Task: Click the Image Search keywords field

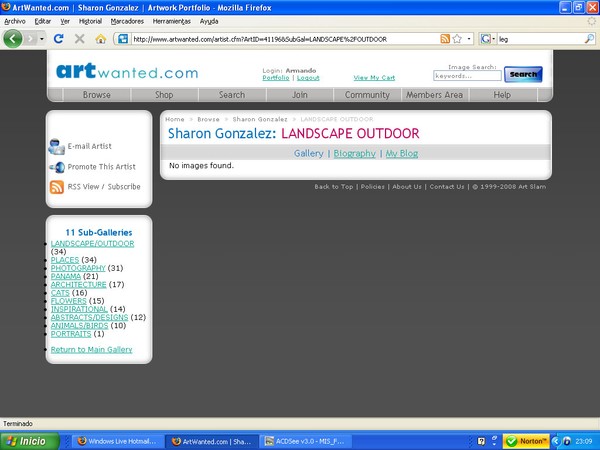Action: coord(467,76)
